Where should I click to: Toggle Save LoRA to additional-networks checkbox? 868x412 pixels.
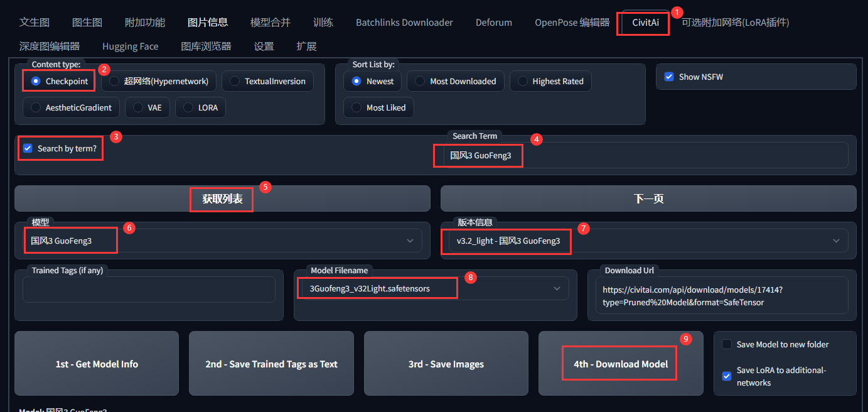tap(727, 376)
